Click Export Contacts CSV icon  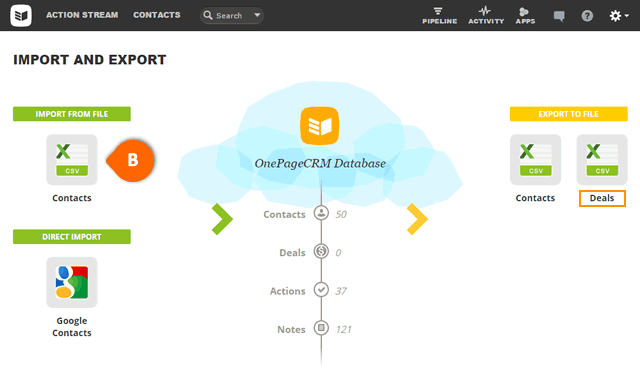[536, 160]
